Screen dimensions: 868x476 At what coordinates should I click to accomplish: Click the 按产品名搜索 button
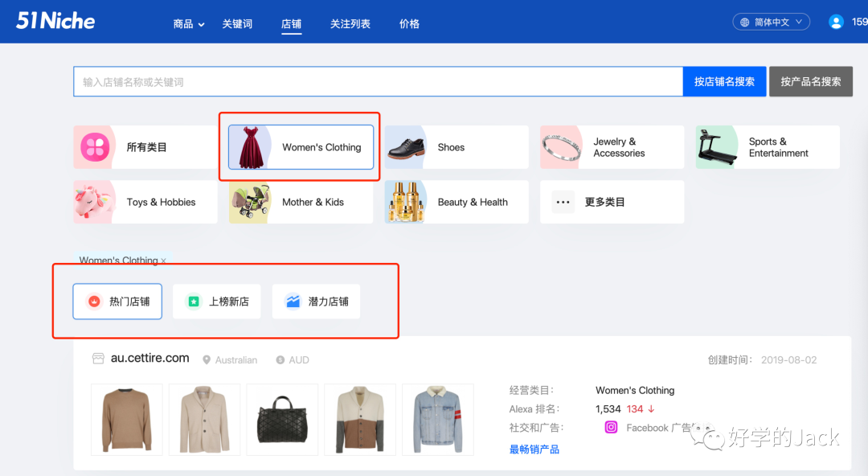tap(811, 81)
